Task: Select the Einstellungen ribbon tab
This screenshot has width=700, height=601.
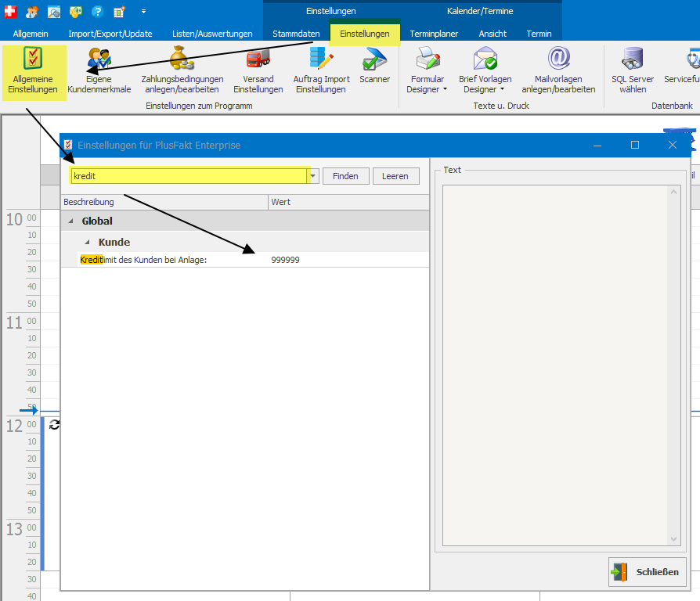Action: click(365, 34)
